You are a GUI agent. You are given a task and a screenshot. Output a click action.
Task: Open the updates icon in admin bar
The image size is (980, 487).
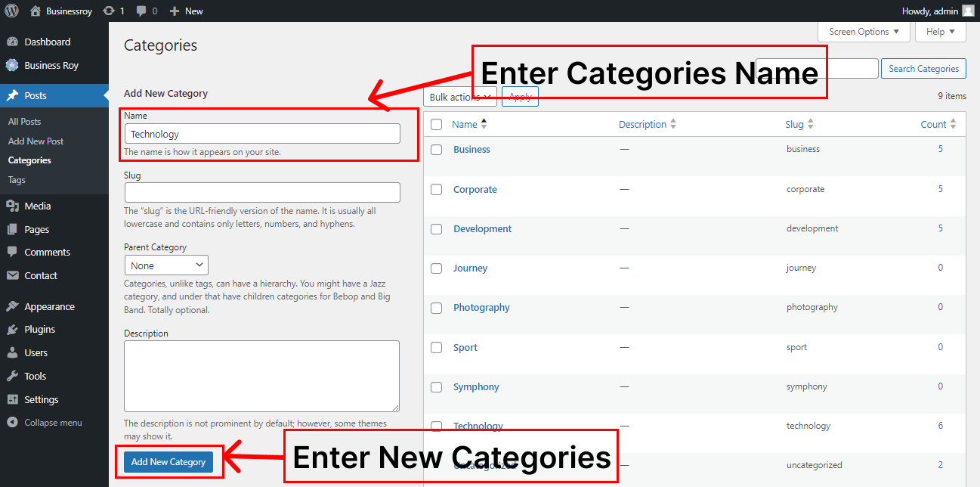click(109, 11)
